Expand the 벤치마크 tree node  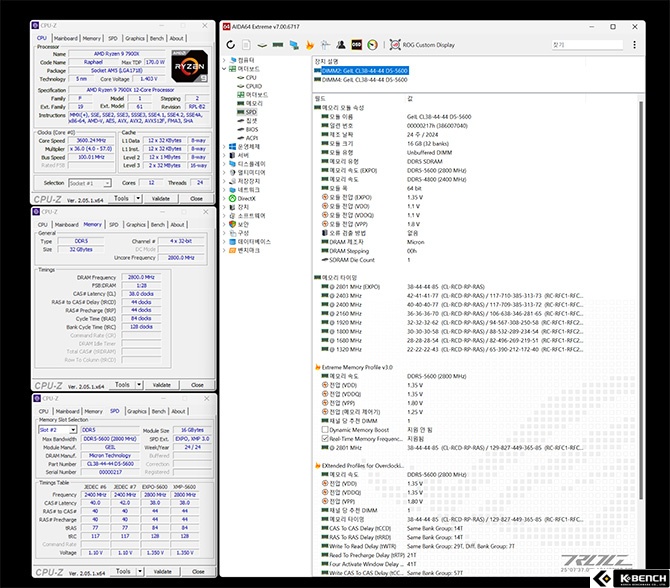pos(224,250)
